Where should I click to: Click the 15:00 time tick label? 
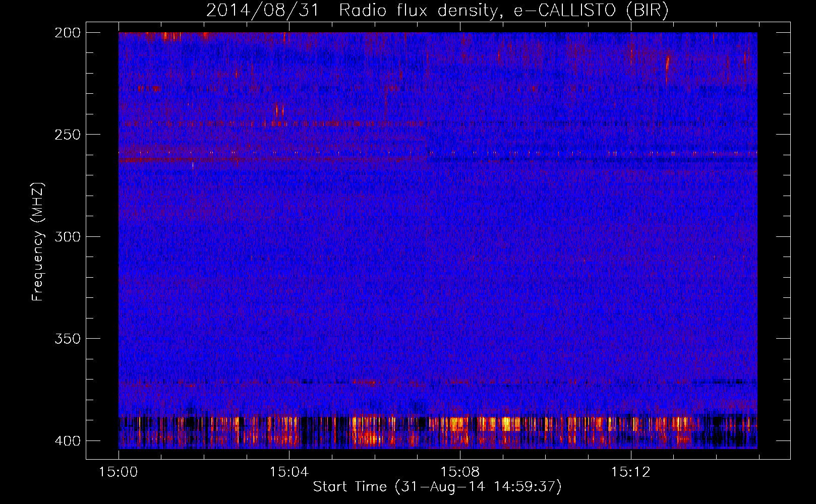click(x=119, y=472)
